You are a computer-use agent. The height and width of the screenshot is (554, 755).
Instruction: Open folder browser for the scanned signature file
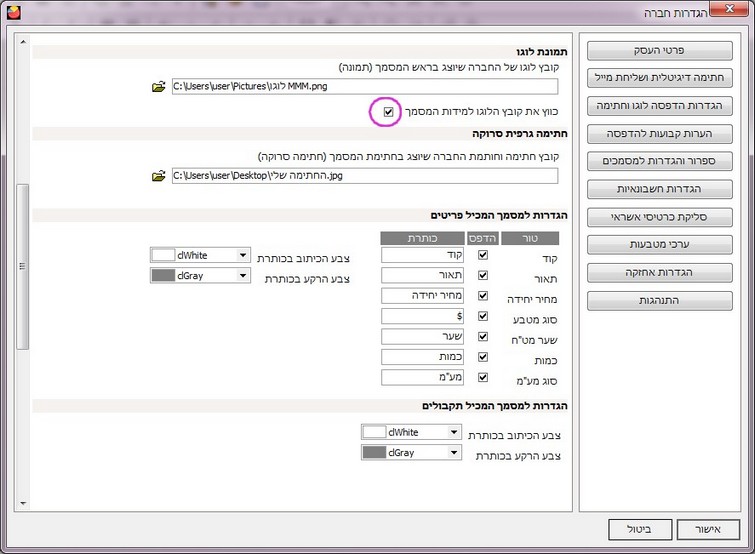coord(157,176)
